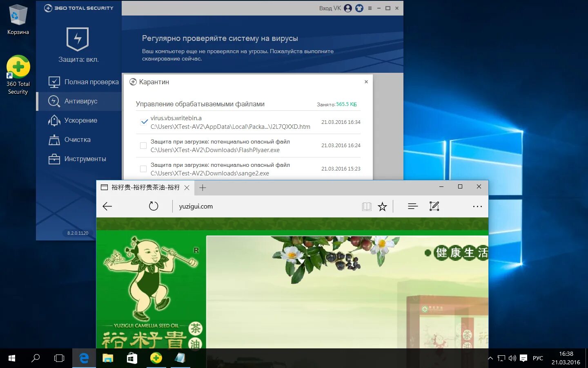Open the Windows Start menu
Viewport: 588px width, 368px height.
12,358
